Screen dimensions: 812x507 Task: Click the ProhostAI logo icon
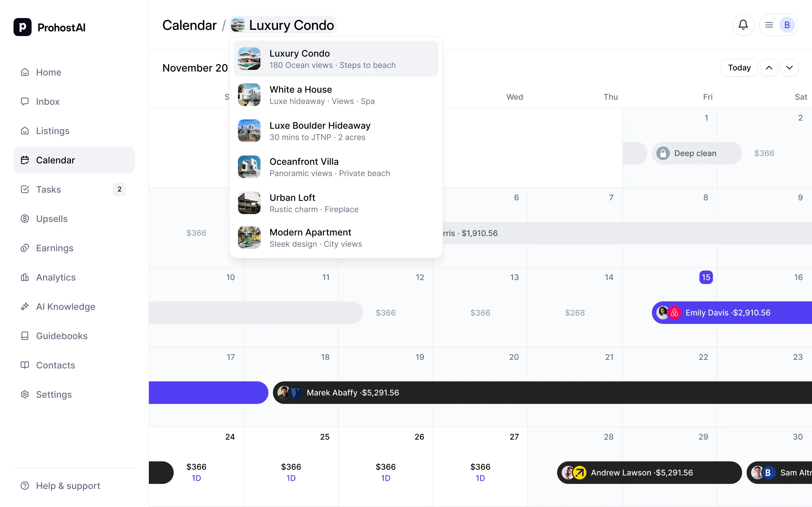(x=23, y=27)
